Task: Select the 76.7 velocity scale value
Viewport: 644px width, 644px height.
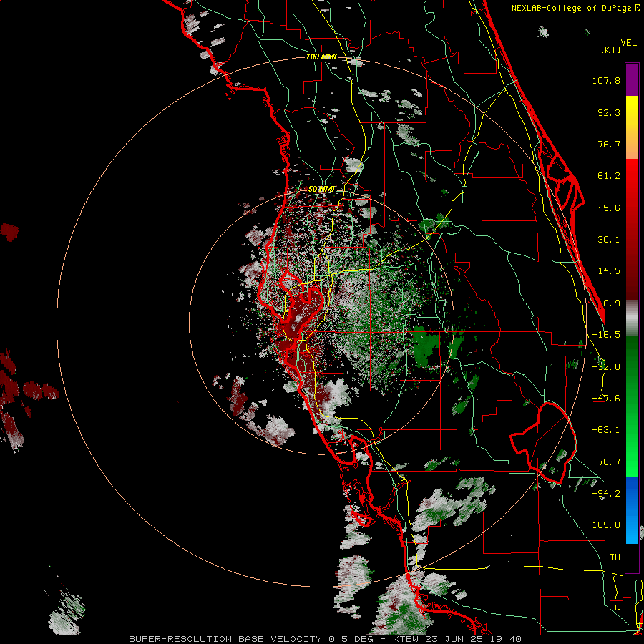Action: click(x=609, y=144)
